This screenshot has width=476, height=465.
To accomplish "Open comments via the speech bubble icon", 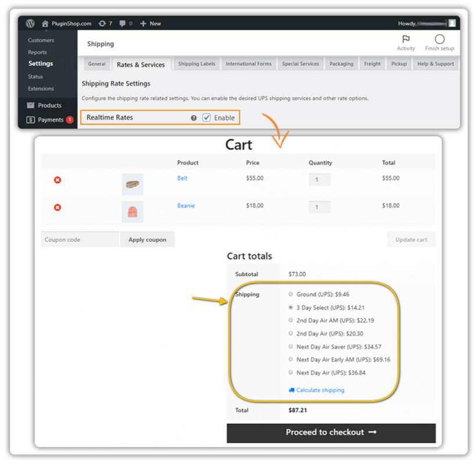I will (x=122, y=23).
